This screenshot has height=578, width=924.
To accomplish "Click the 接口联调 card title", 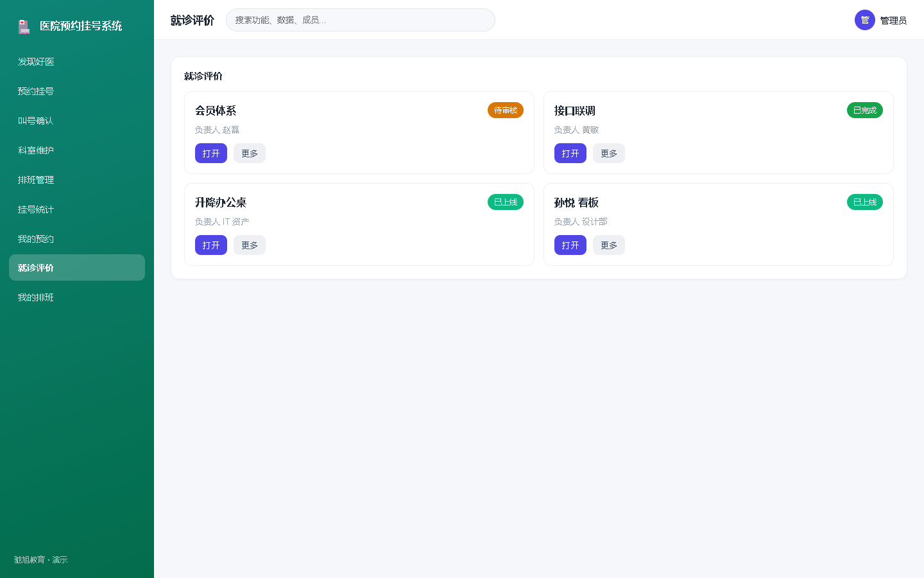I will coord(575,111).
